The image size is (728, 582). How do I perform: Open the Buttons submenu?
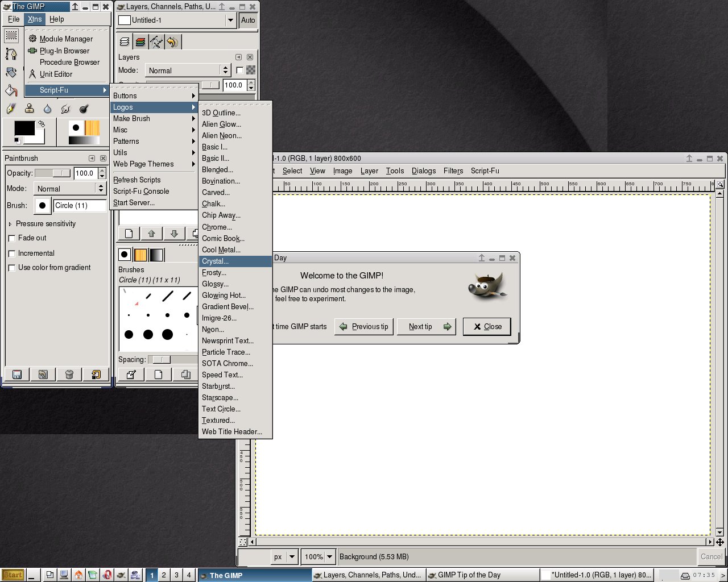[x=154, y=95]
